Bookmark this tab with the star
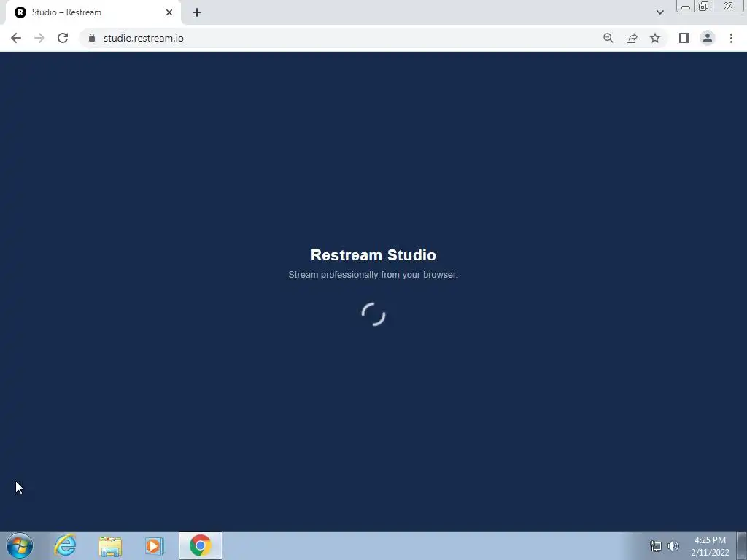Screen dimensions: 747x560 tap(655, 38)
